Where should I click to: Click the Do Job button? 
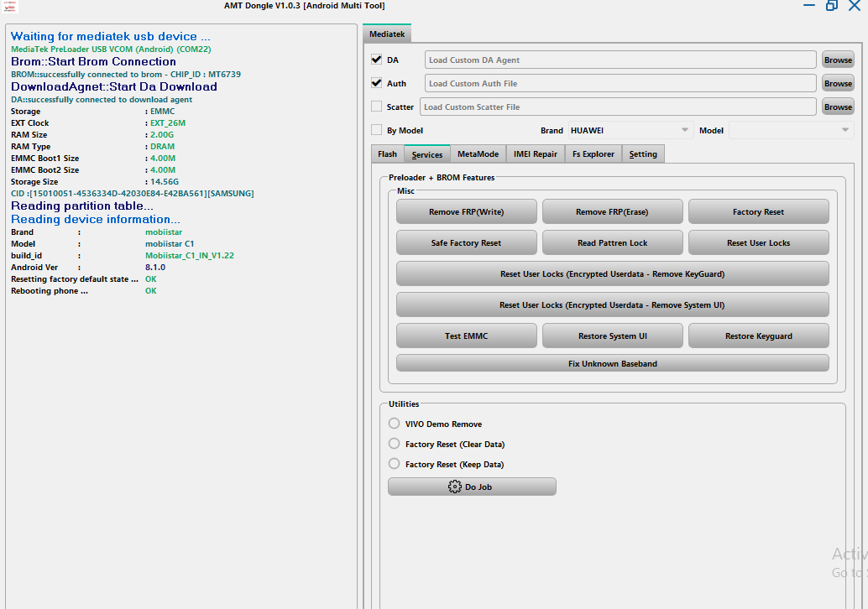click(x=472, y=487)
